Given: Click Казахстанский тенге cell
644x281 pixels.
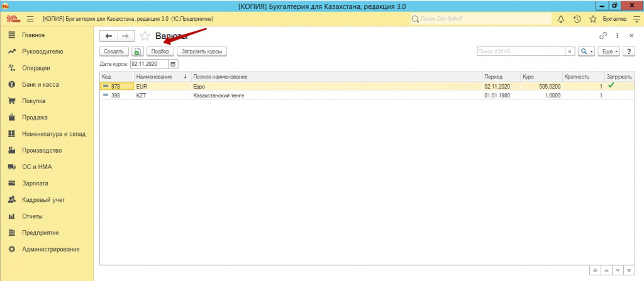Looking at the screenshot, I should 336,96.
